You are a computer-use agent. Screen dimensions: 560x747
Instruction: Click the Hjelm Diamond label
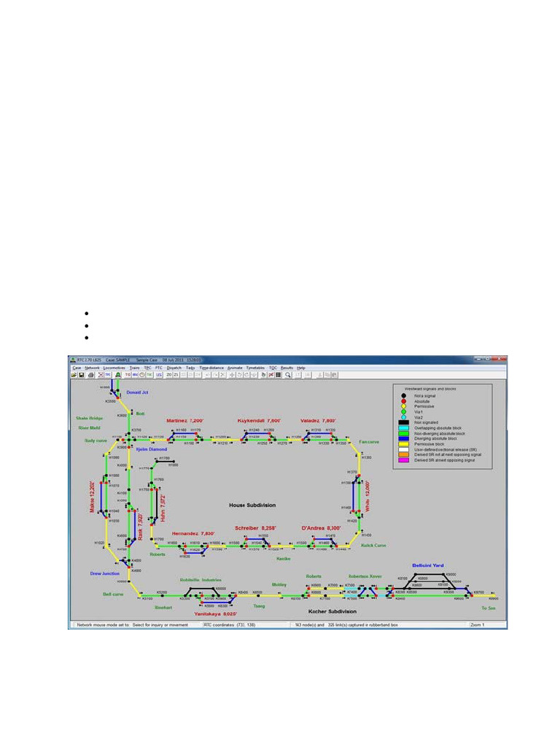coord(152,449)
